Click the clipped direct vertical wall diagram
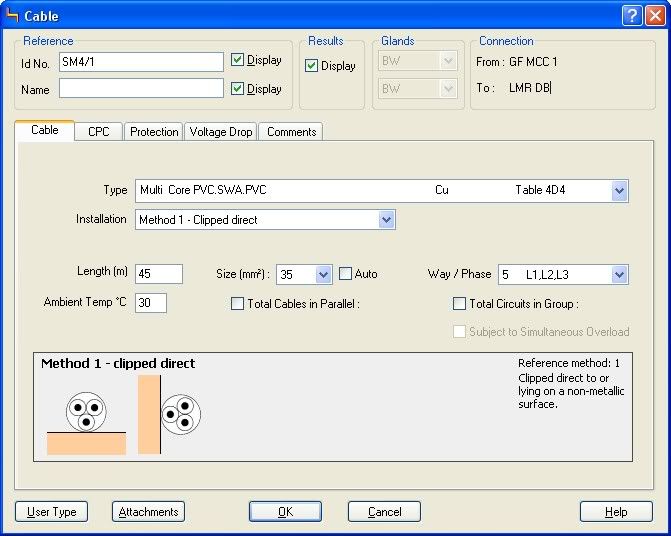Viewport: 671px width, 536px height. [x=169, y=415]
